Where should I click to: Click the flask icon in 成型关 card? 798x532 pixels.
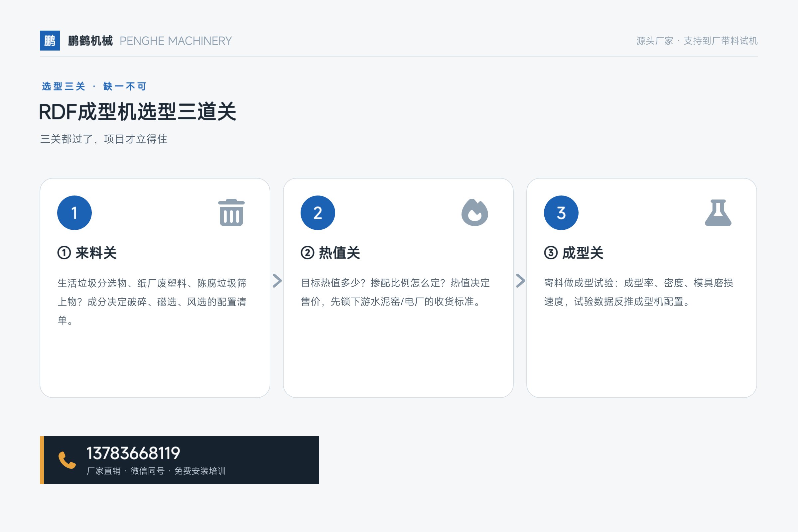pos(718,213)
